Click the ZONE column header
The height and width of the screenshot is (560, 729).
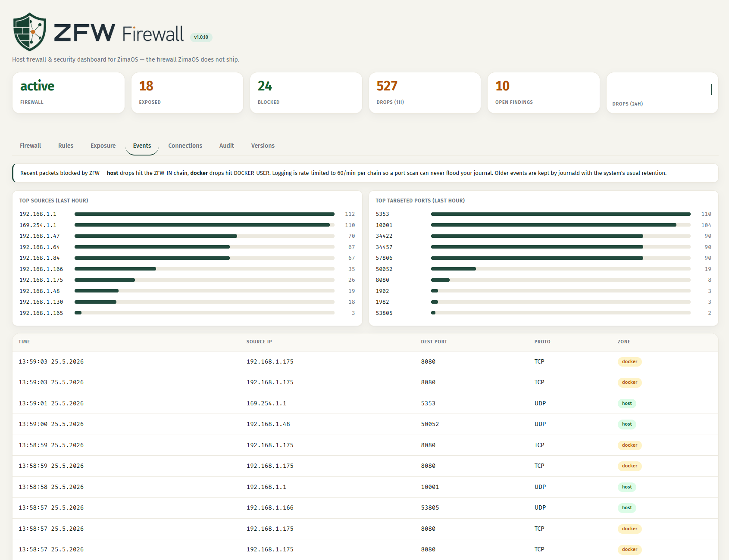[x=624, y=342]
